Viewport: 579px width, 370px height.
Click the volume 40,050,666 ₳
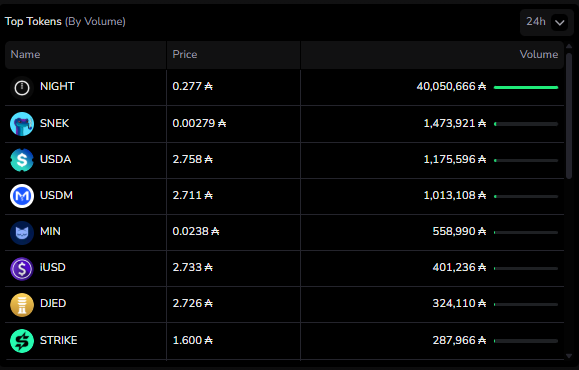[x=451, y=86]
